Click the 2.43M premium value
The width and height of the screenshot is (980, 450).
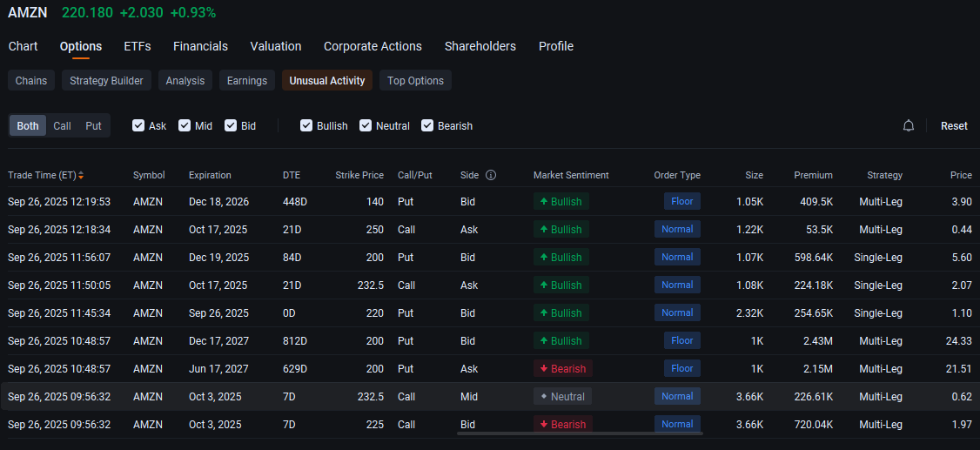coord(818,340)
